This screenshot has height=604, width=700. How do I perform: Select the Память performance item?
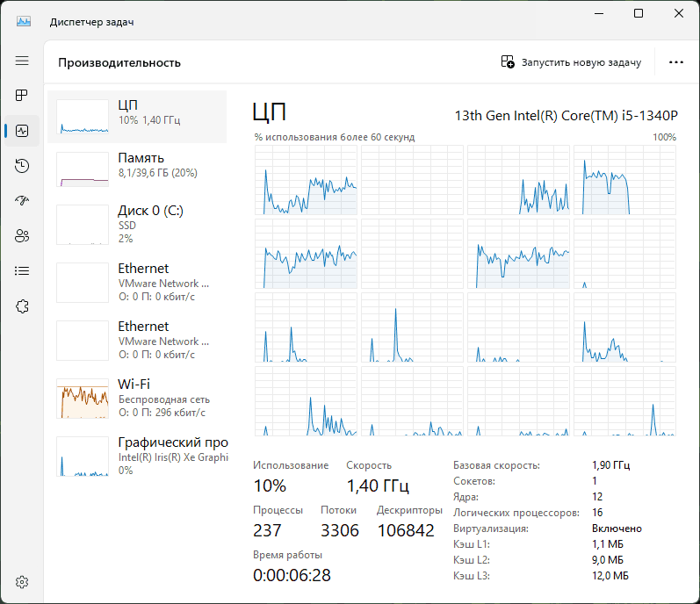[x=137, y=169]
